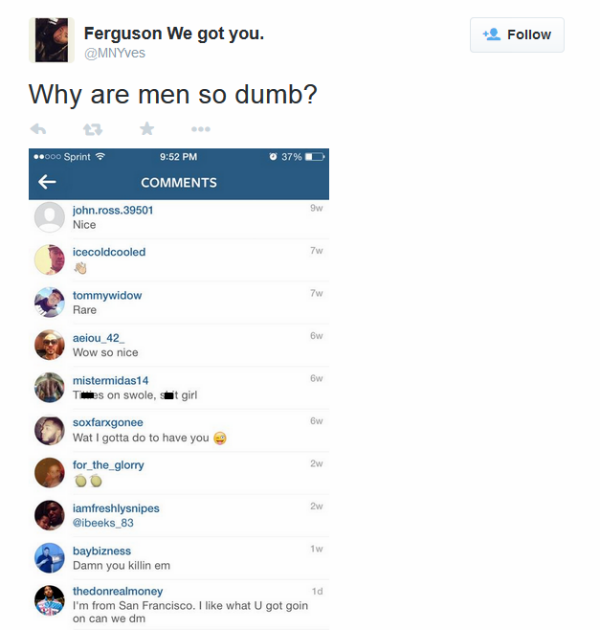Open icecoldcooled's avatar picture
Screen dimensions: 600x630
tap(49, 260)
